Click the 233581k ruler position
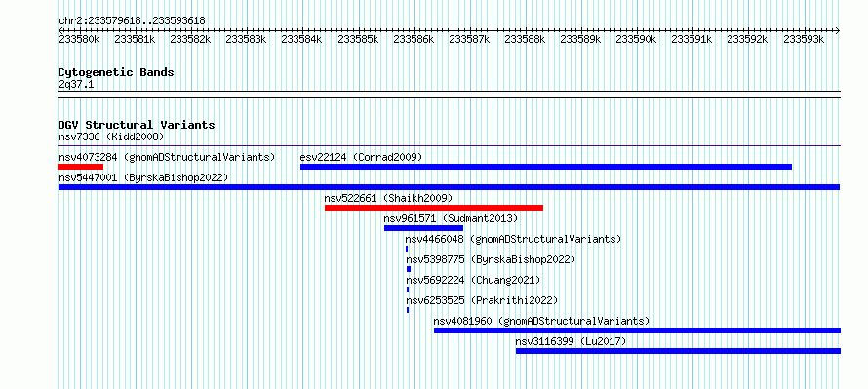 click(x=135, y=39)
